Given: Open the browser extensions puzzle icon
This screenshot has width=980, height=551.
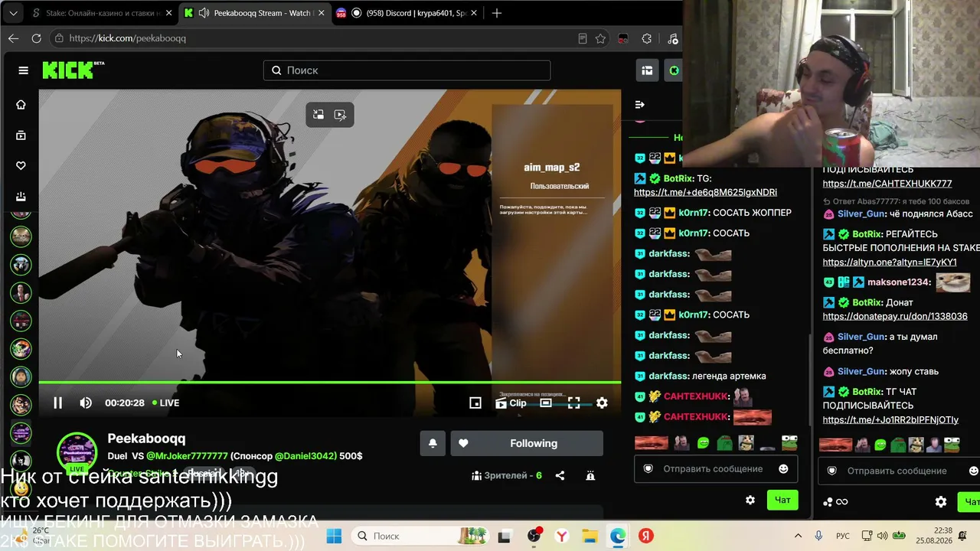Looking at the screenshot, I should [x=647, y=38].
